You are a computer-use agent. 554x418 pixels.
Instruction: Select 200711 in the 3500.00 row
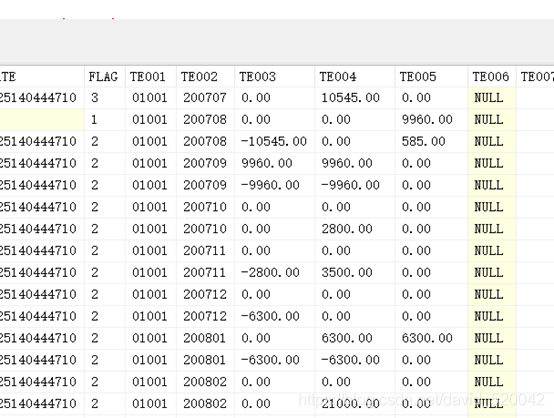pos(205,273)
